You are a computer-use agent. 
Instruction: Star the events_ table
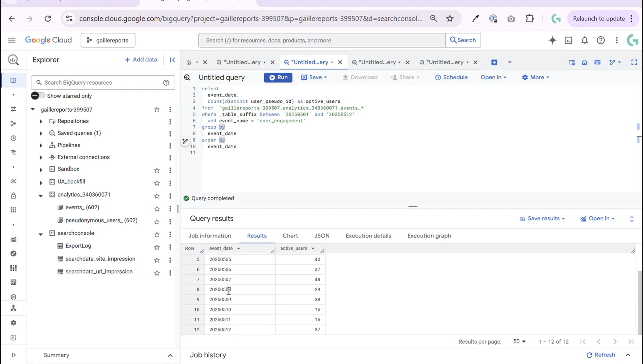click(157, 209)
